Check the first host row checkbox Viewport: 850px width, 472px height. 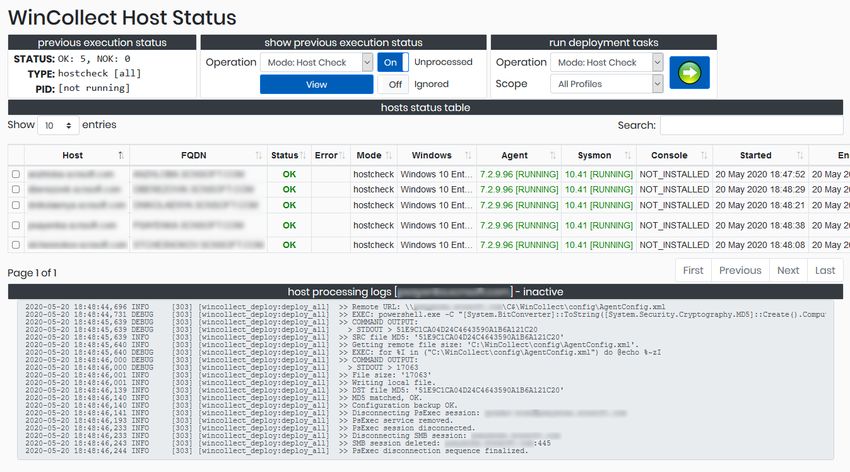click(16, 174)
